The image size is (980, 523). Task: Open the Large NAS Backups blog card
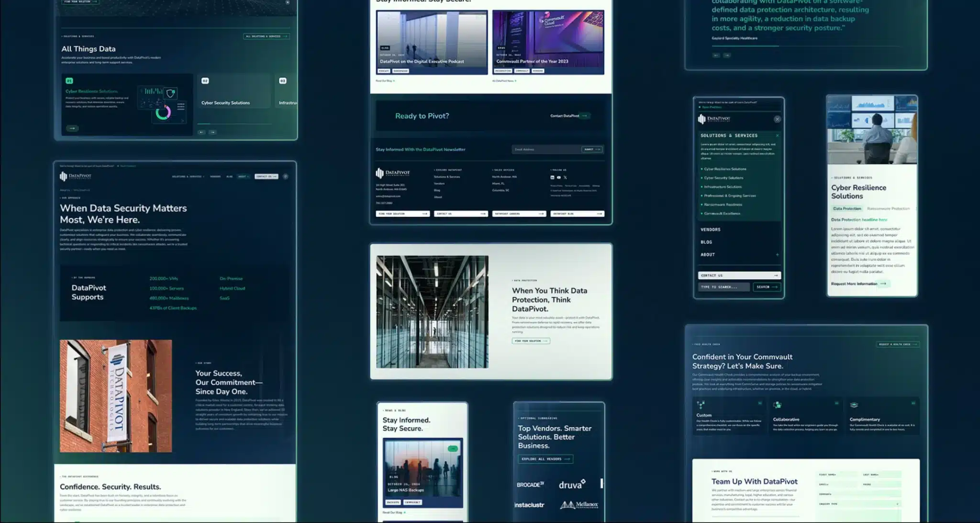pos(423,473)
